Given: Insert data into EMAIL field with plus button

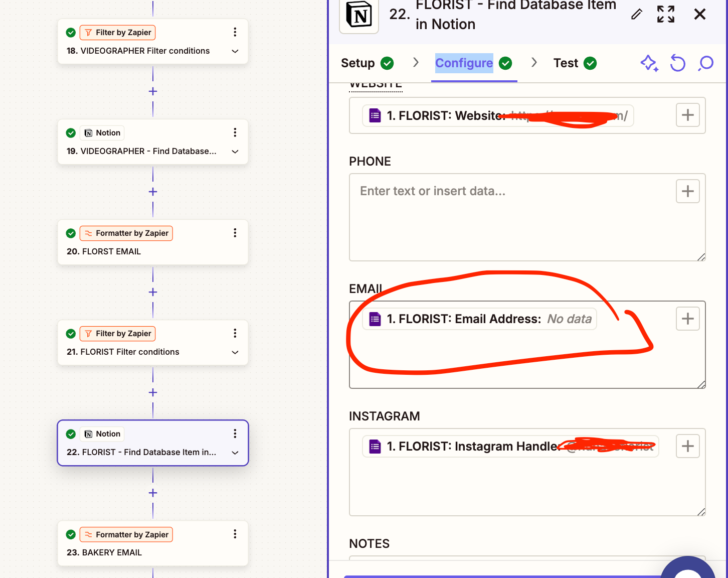Looking at the screenshot, I should pyautogui.click(x=687, y=319).
